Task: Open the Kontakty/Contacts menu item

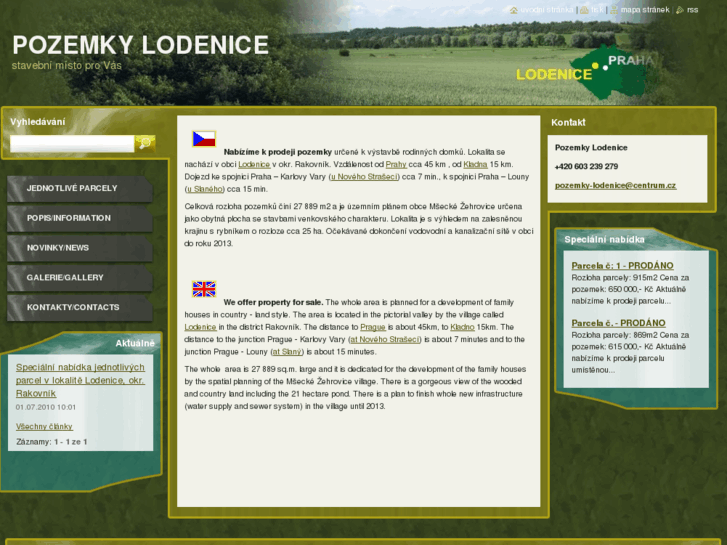Action: [x=80, y=308]
